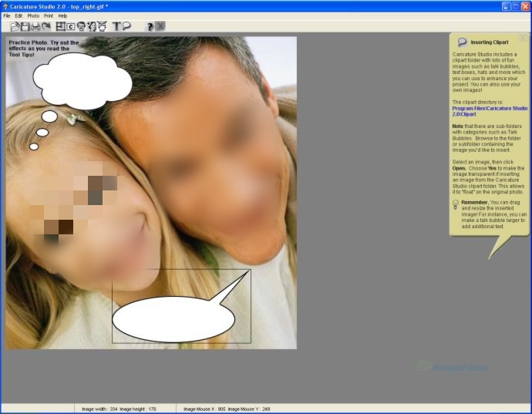
Task: Click the curved arrow undo icon
Action: tap(46, 26)
